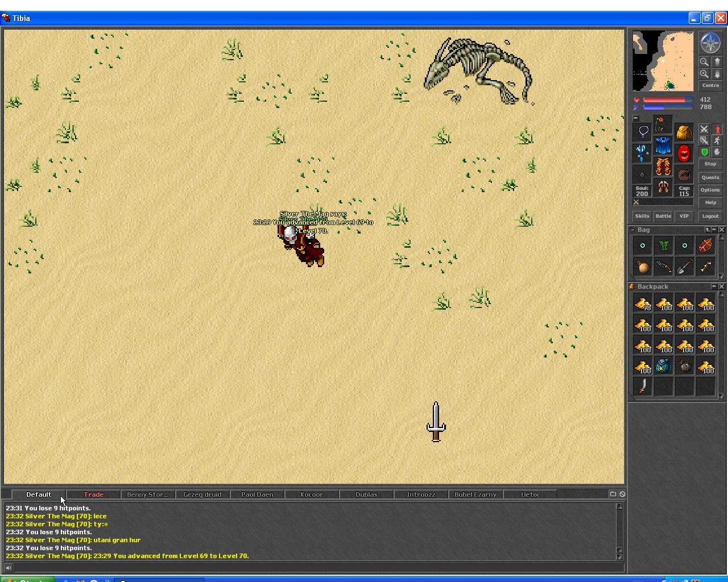
Task: Open the Paol Daen chat tab
Action: (257, 494)
